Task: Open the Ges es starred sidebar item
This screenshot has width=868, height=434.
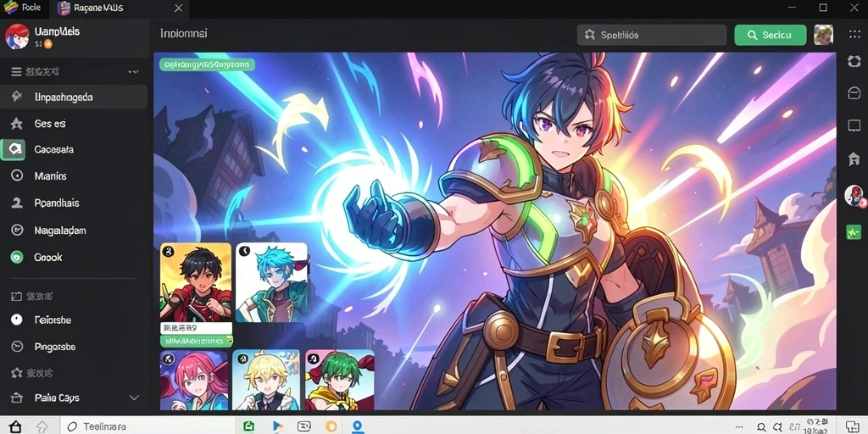Action: tap(74, 124)
